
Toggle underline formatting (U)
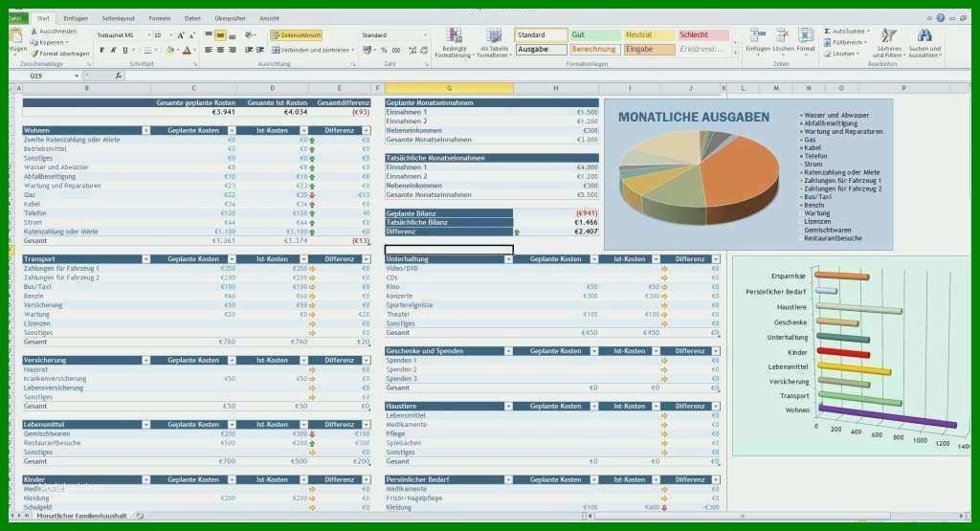point(125,50)
